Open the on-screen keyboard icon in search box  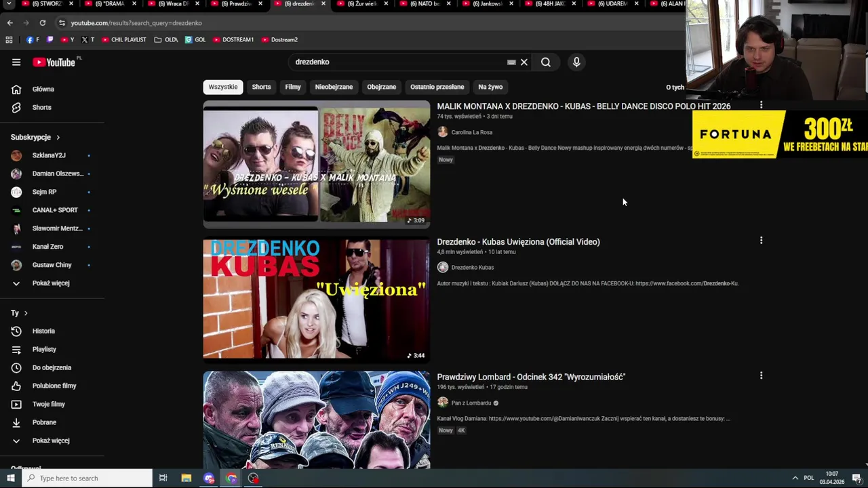[511, 62]
